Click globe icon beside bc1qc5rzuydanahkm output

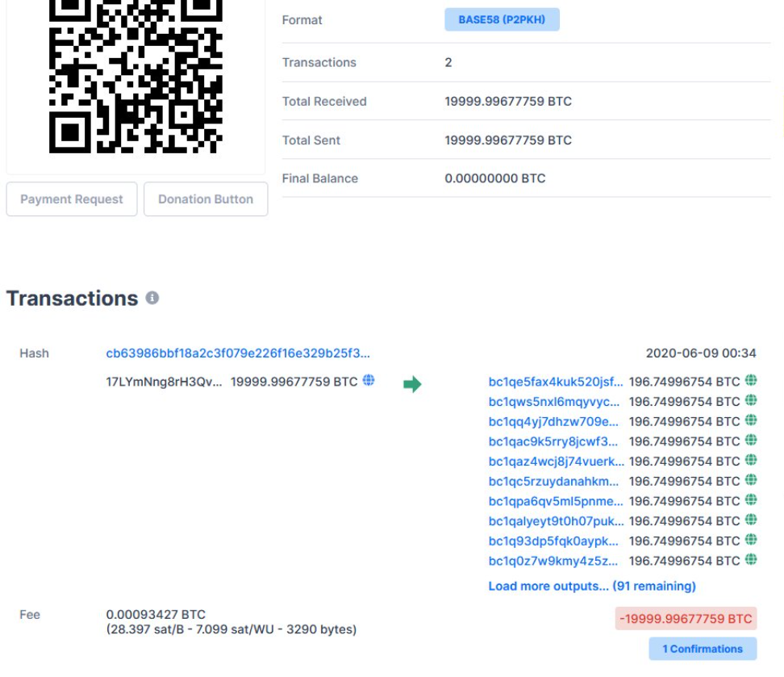pyautogui.click(x=751, y=481)
